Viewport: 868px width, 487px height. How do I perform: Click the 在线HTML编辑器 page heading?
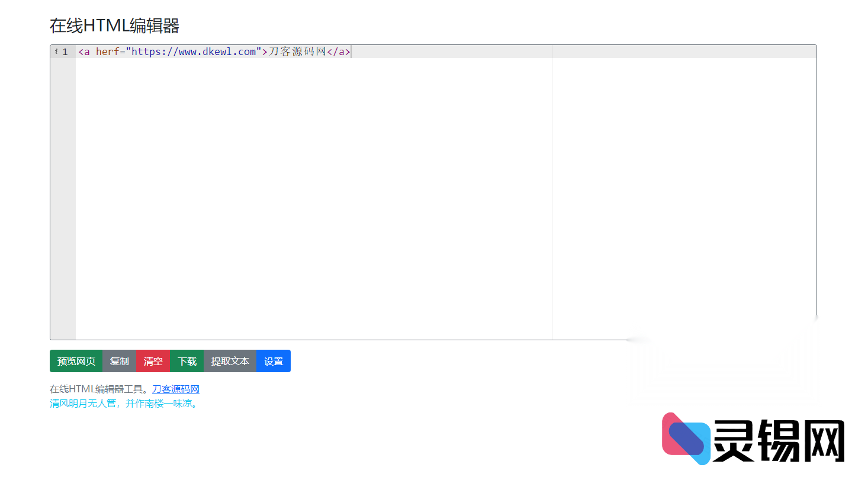tap(114, 25)
